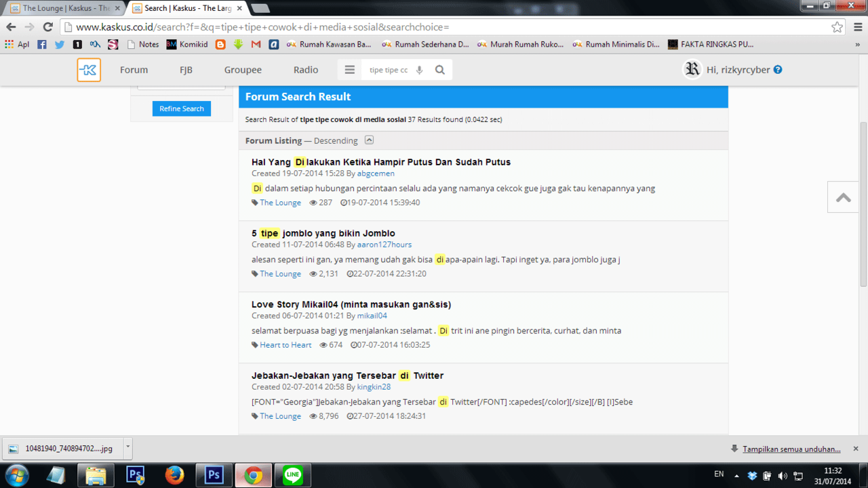Open user profile abgcemen
The image size is (868, 488).
click(x=376, y=174)
